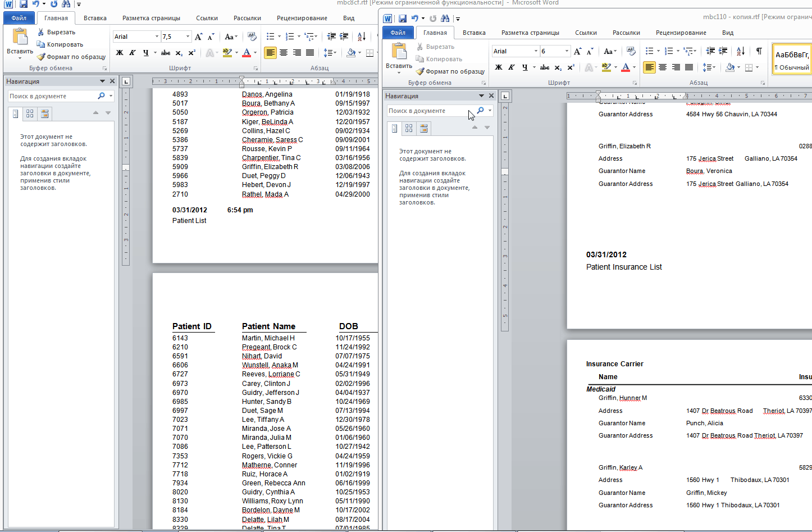Save the document in the left mbc8cf window
Image resolution: width=812 pixels, height=532 pixels.
pyautogui.click(x=24, y=4)
